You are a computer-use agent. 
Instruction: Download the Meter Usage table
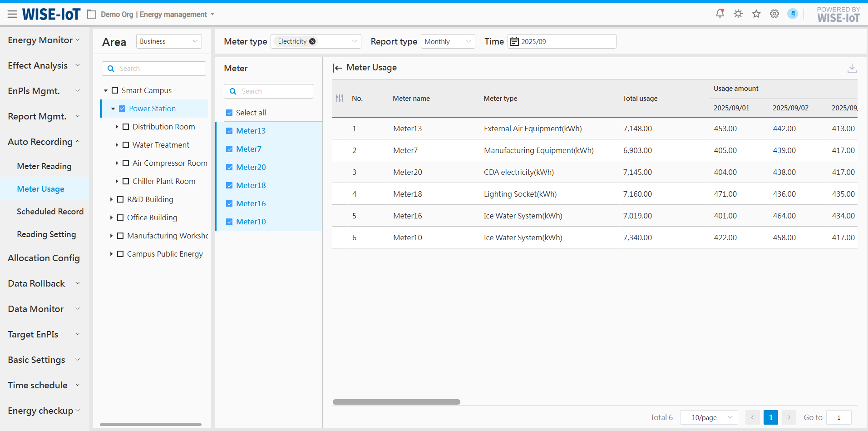tap(852, 68)
